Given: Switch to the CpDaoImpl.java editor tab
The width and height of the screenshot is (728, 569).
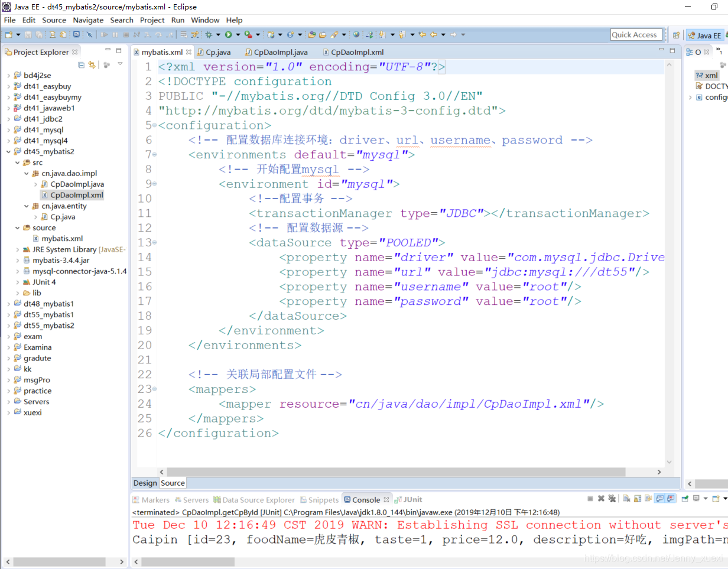Looking at the screenshot, I should tap(276, 52).
